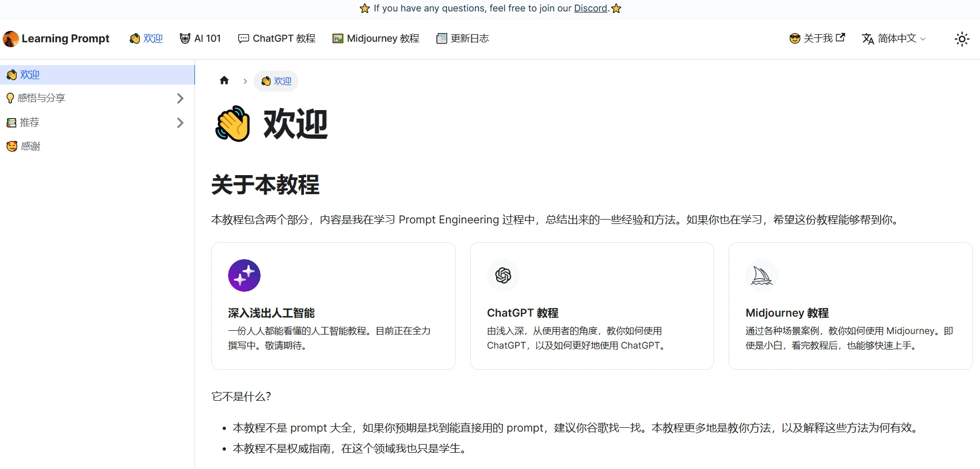
Task: Click the waving hand icon beside 欢迎 heading
Action: 232,124
